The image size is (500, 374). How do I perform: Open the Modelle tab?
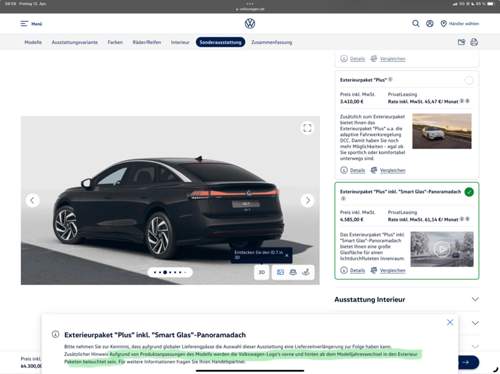point(33,42)
